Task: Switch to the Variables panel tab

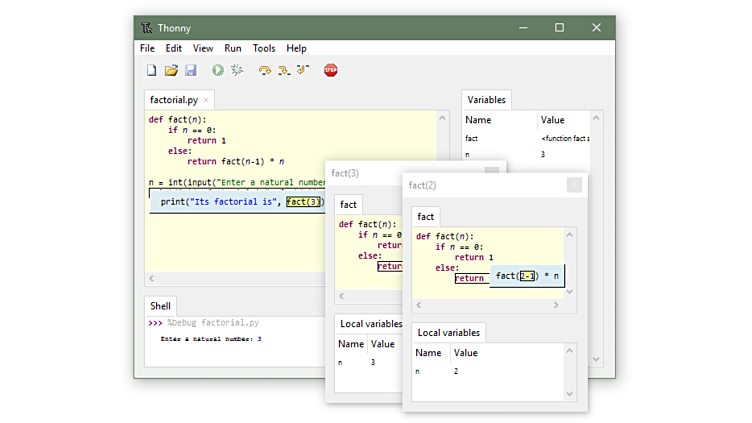Action: [x=487, y=100]
